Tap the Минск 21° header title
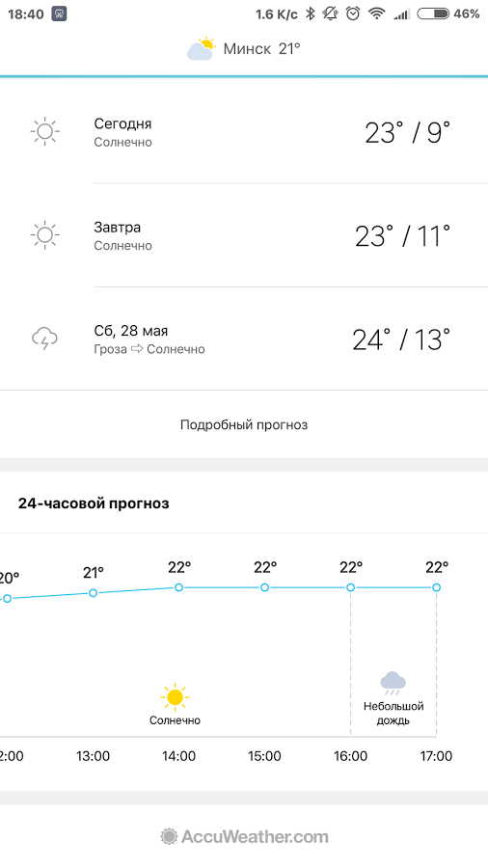Viewport: 488px width, 868px height. (x=261, y=49)
